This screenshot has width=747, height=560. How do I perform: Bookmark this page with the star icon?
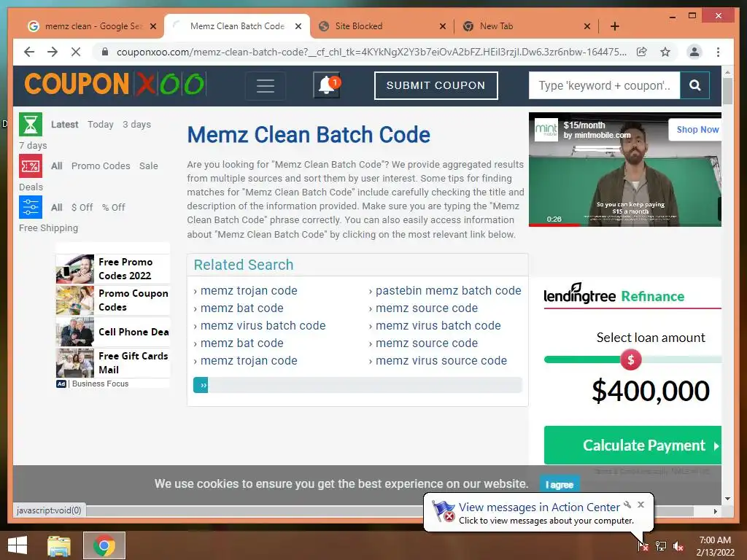coord(665,52)
